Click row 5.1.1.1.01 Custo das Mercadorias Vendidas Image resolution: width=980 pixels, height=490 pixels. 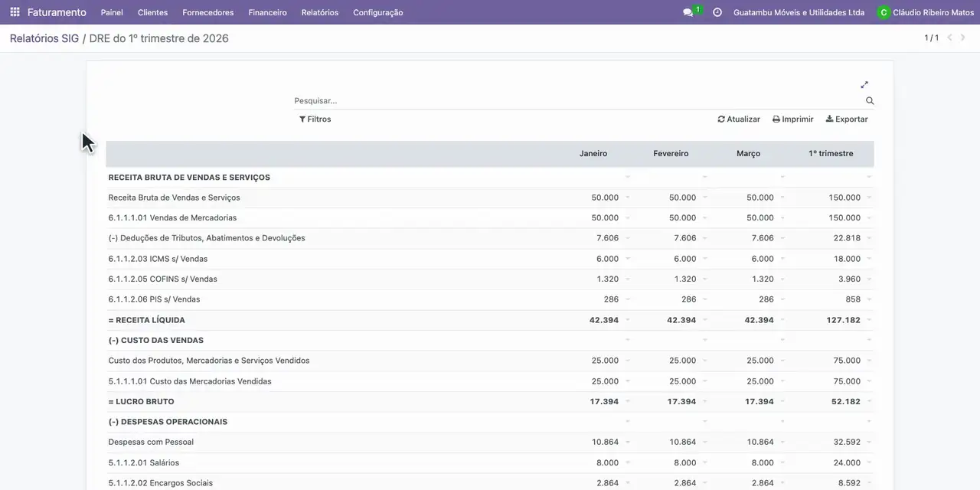pyautogui.click(x=490, y=381)
